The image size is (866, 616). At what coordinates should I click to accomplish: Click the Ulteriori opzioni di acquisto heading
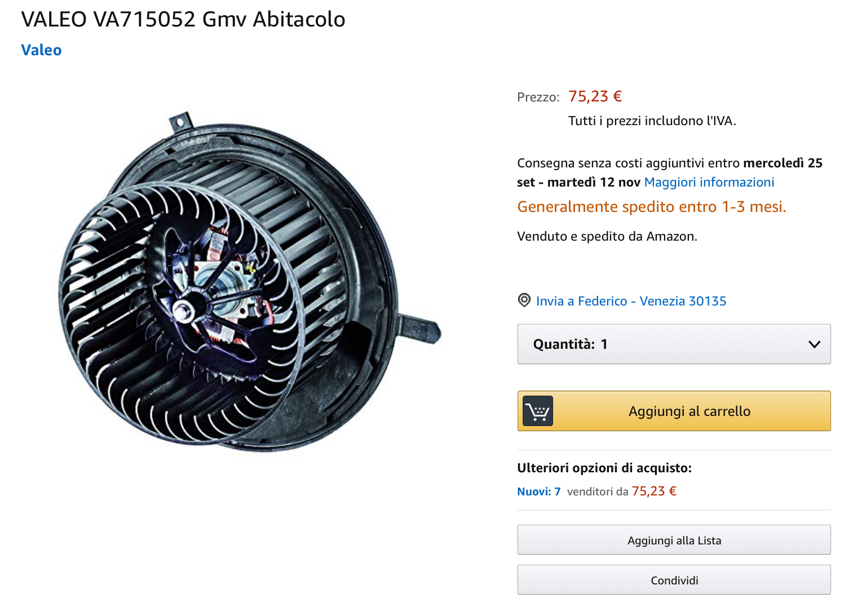[x=604, y=468]
